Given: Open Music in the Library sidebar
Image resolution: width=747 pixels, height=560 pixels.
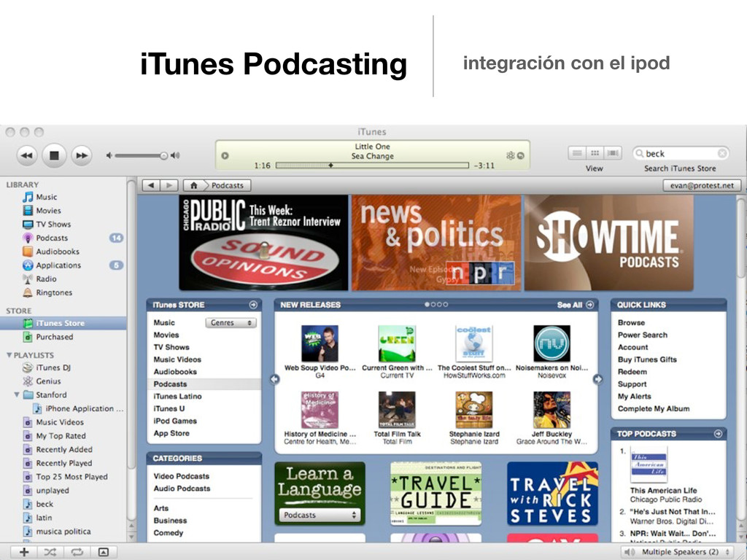Looking at the screenshot, I should click(x=46, y=197).
